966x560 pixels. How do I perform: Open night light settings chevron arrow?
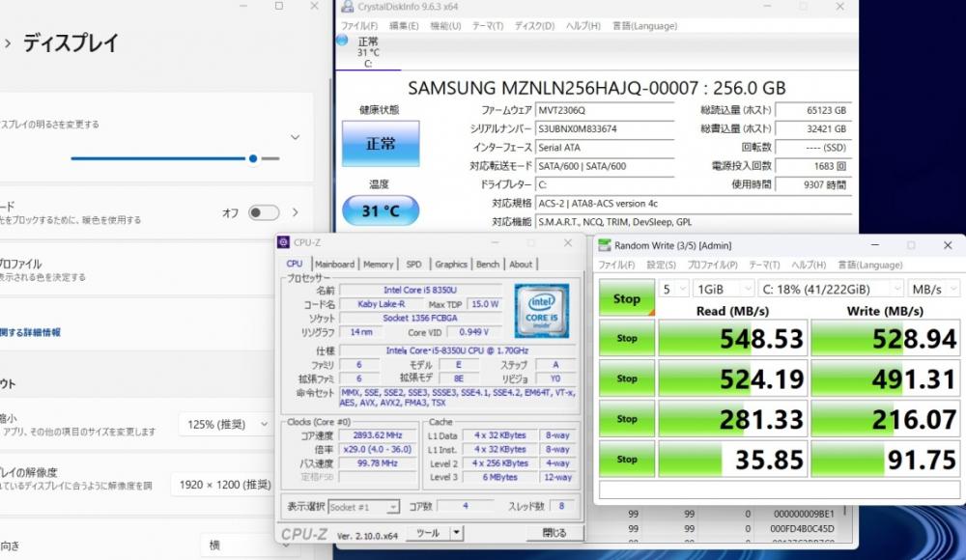[x=295, y=212]
